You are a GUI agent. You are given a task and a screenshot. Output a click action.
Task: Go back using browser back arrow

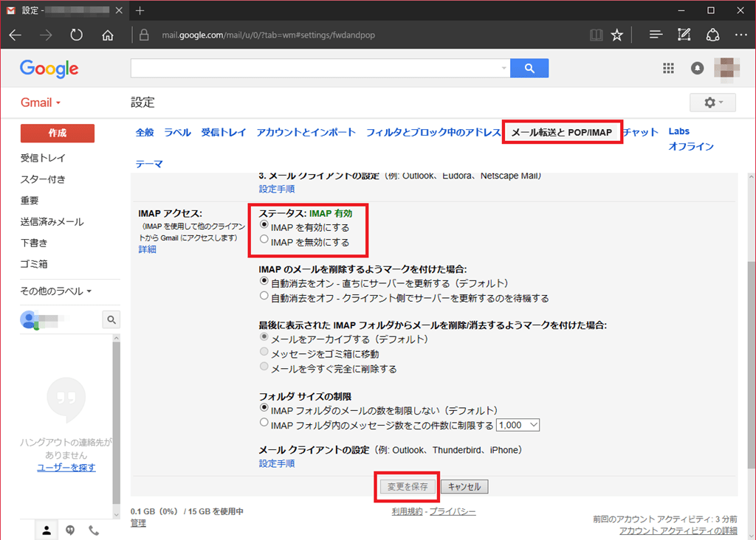point(16,35)
